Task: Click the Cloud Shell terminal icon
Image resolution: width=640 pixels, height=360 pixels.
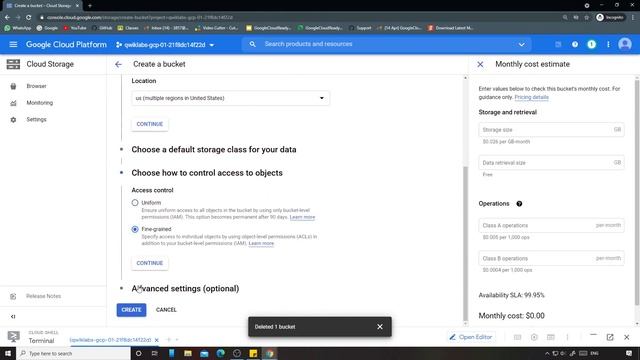Action: (x=13, y=337)
